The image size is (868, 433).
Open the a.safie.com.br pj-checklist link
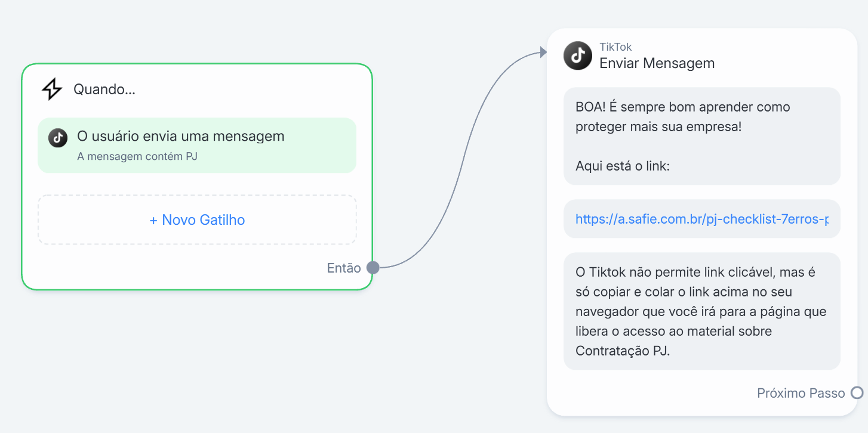tap(702, 219)
